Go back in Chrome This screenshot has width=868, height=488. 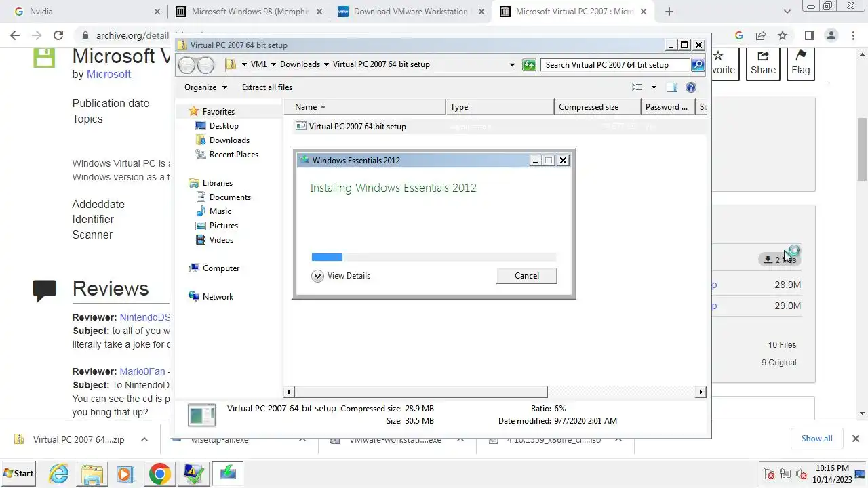point(15,35)
